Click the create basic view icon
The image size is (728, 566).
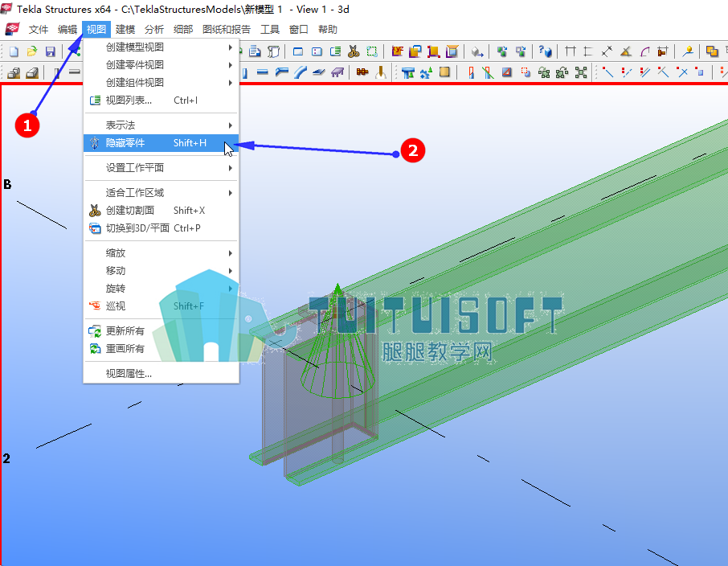298,51
